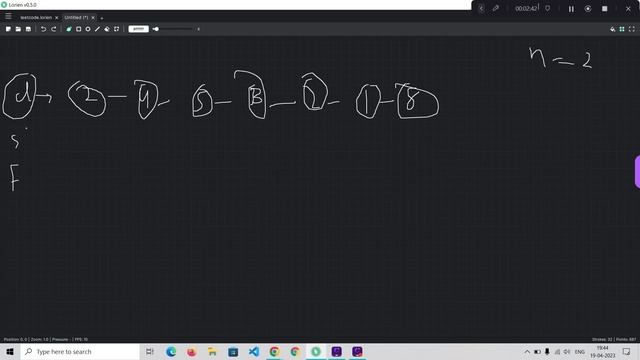This screenshot has height=360, width=640.
Task: Select the Brush tool
Action: 69,29
